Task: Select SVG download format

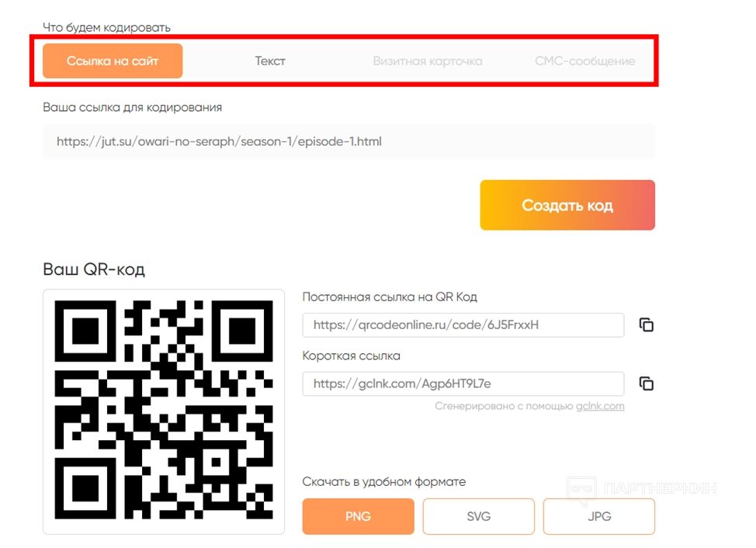Action: 478,516
